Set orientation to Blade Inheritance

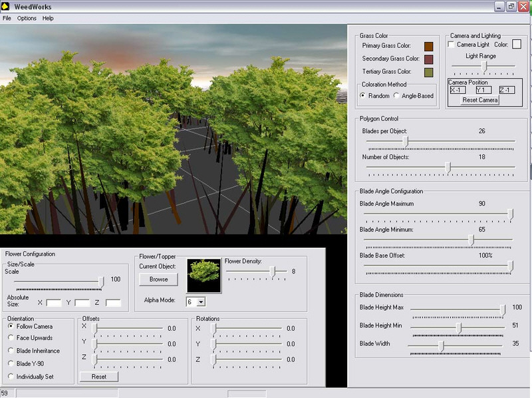point(11,351)
